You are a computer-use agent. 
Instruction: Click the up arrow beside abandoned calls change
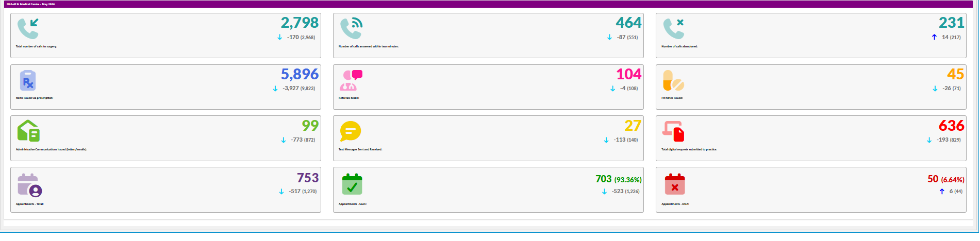[934, 37]
